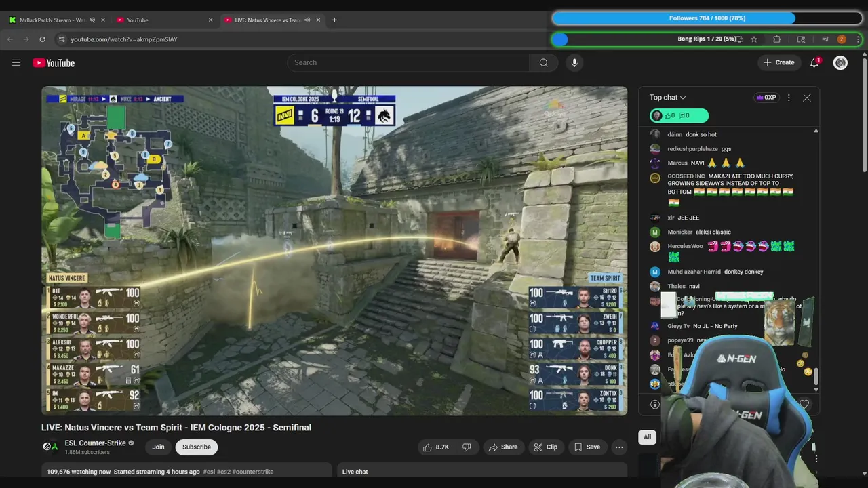This screenshot has width=868, height=488.
Task: Expand the Top chat dropdown
Action: point(668,98)
